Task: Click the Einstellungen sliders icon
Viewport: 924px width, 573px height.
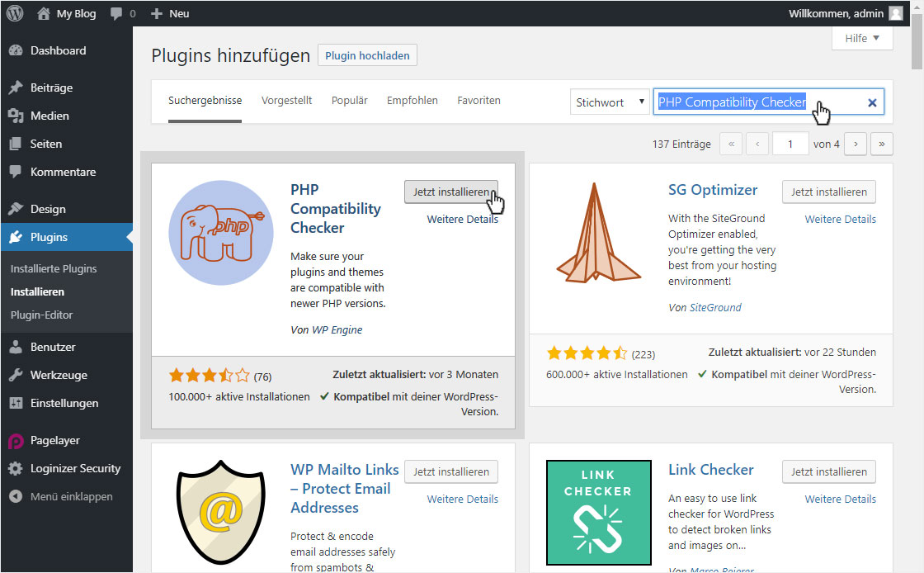Action: 16,403
